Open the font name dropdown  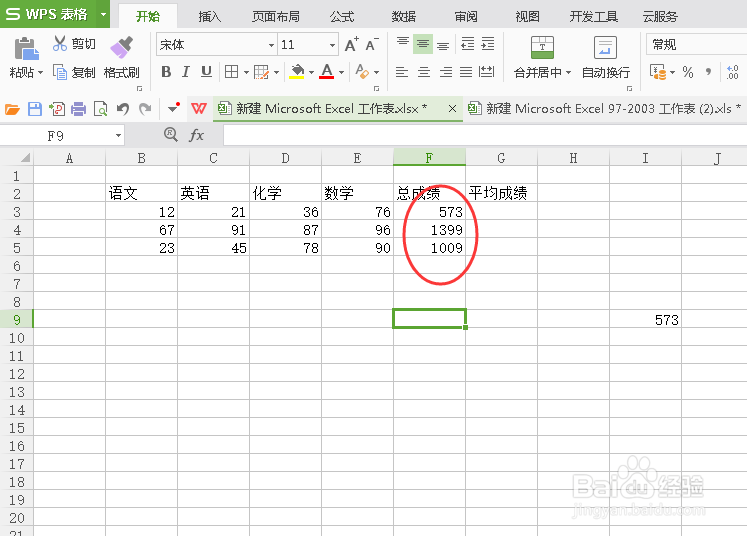(271, 45)
